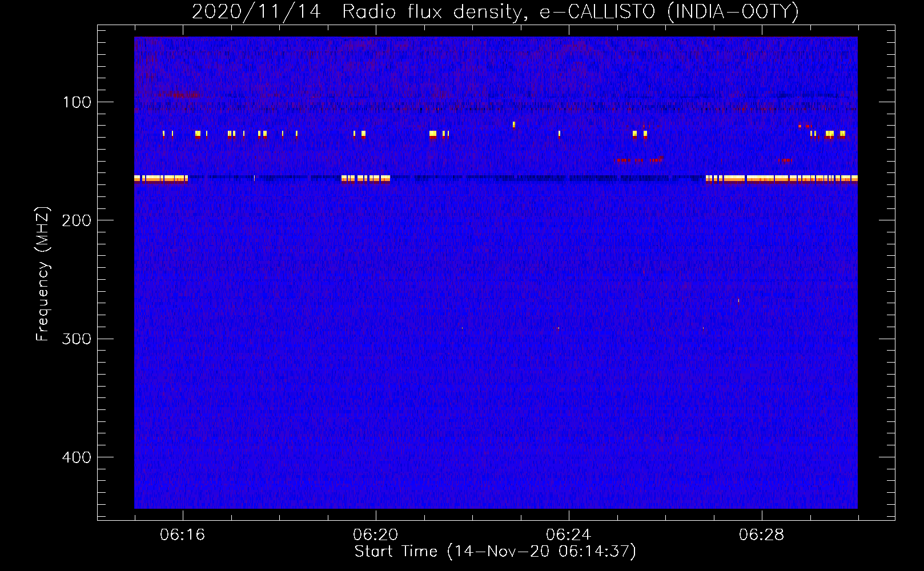Click the 06:28 time tick label
The height and width of the screenshot is (571, 924).
pyautogui.click(x=761, y=535)
